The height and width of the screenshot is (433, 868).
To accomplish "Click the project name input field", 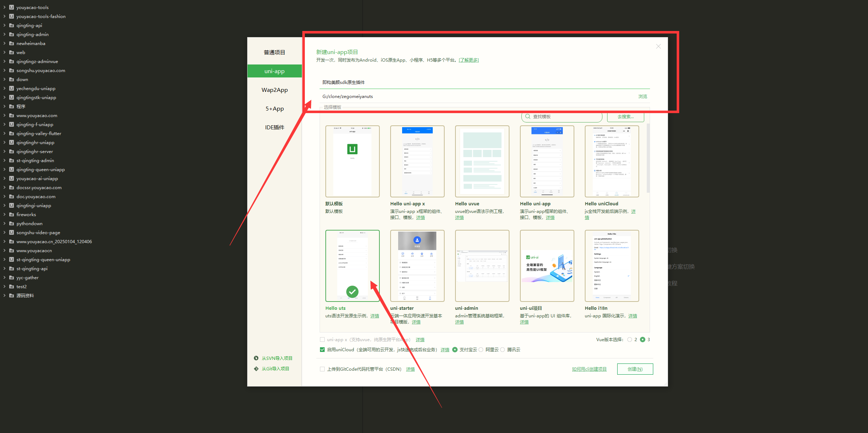I will [485, 82].
